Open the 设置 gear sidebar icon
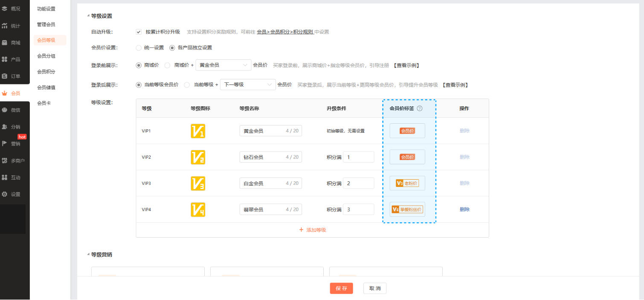Viewport: 644px width, 300px height. pos(5,194)
